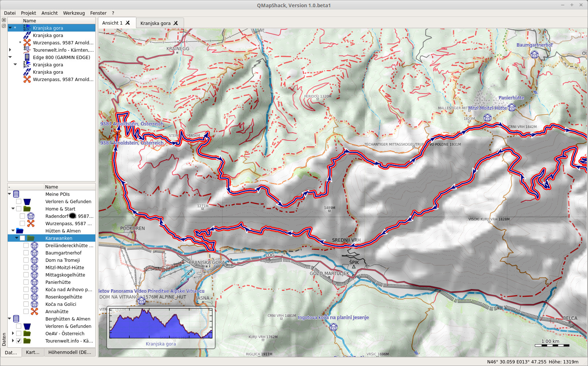Screen dimensions: 588x366
Task: Click the orange Wurzenpass waypoint marker on the map
Action: (117, 133)
